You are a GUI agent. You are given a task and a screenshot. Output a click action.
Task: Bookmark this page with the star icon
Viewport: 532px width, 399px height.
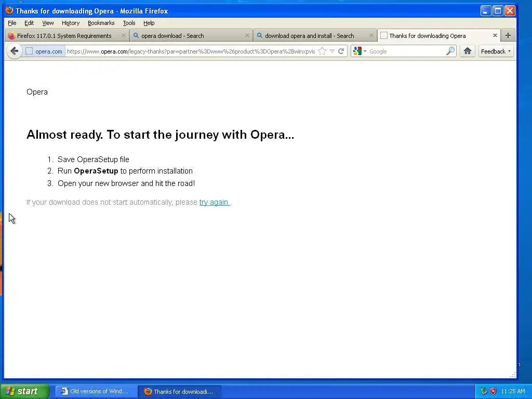click(x=322, y=51)
